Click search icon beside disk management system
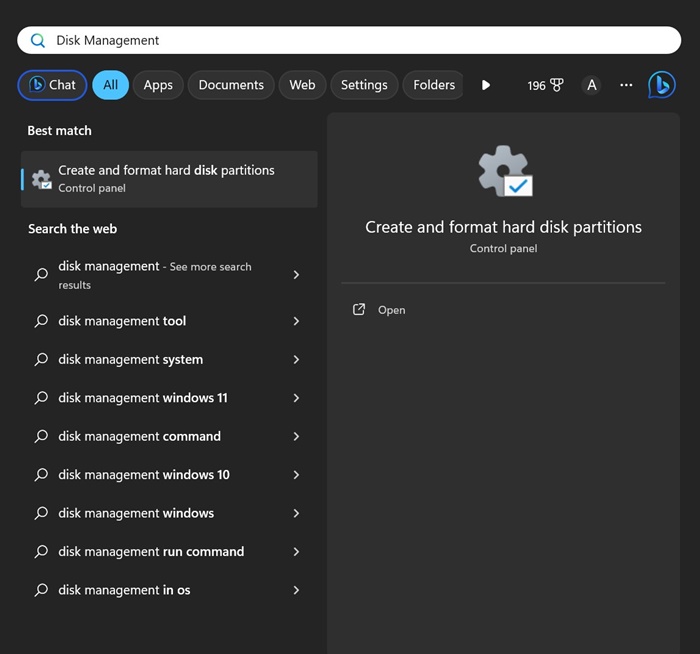The width and height of the screenshot is (700, 654). coord(41,359)
